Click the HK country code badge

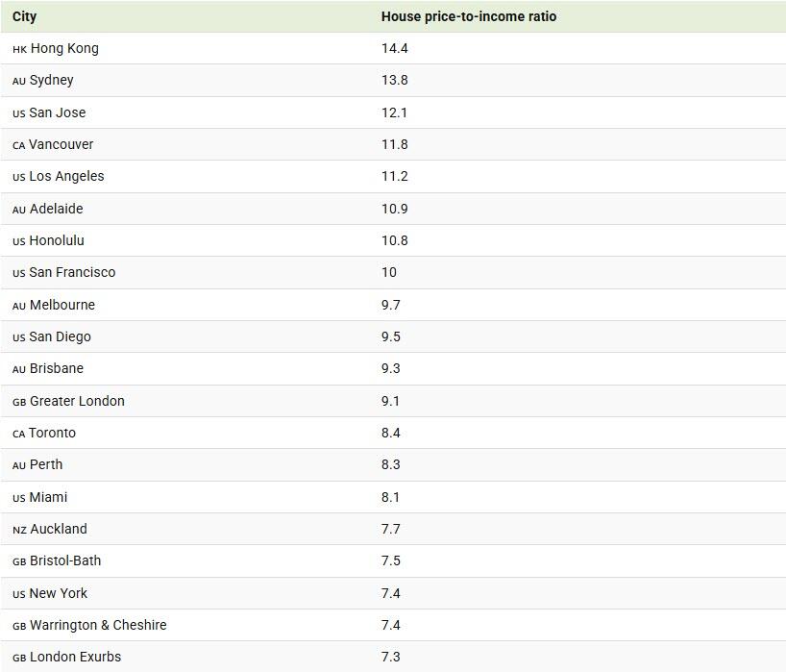point(19,49)
